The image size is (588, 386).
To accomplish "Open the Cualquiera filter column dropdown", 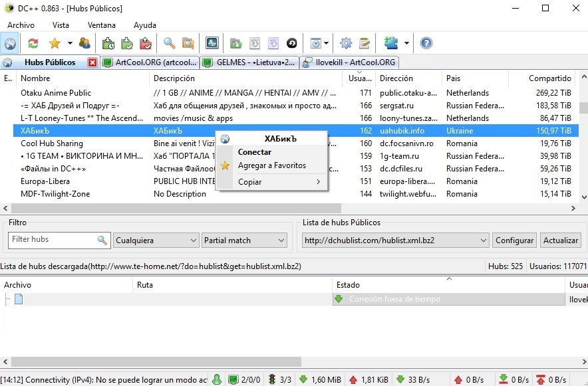I will 156,241.
